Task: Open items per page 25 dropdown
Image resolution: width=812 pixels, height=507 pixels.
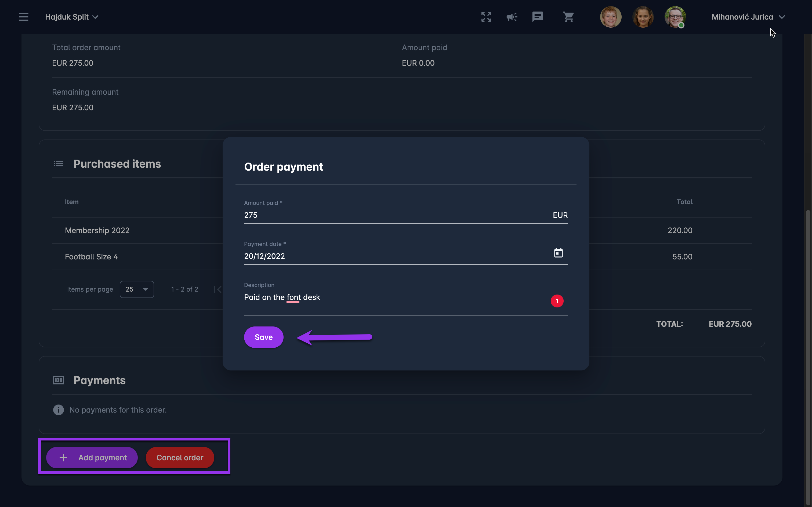Action: coord(137,289)
